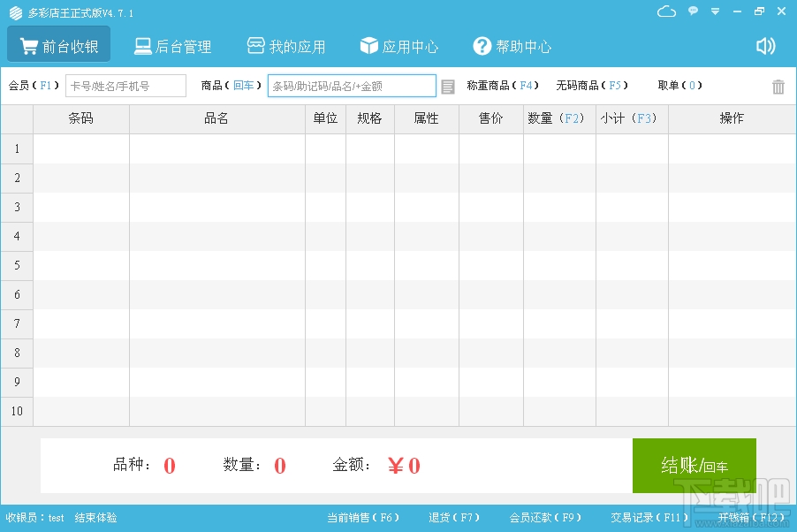
Task: Click the 金额 ¥0 total value
Action: pyautogui.click(x=404, y=466)
